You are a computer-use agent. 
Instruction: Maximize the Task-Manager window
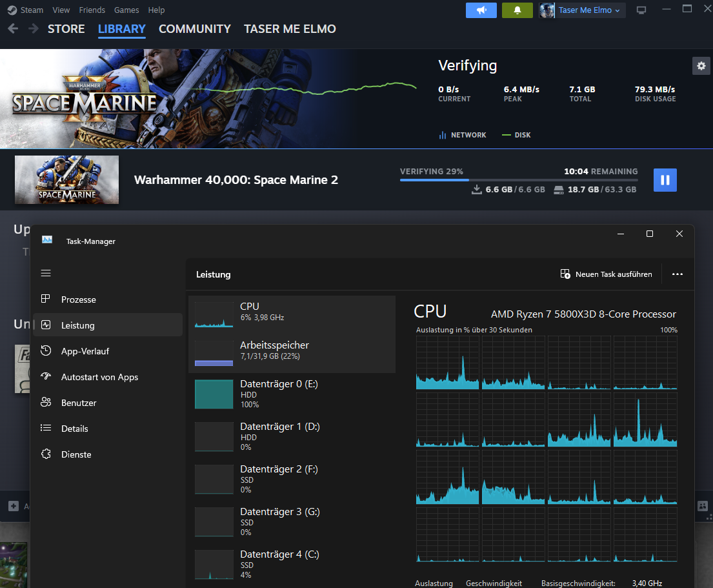(x=649, y=234)
